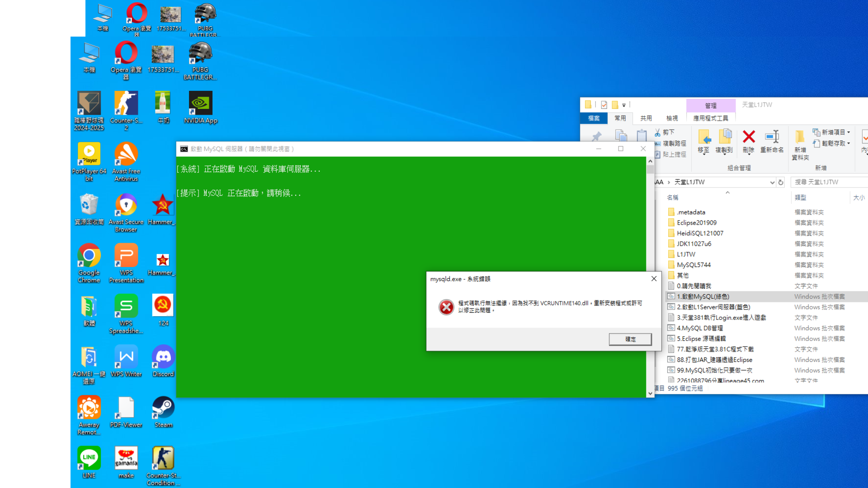Switch to the 應用程式工具 ribbon tab
The height and width of the screenshot is (488, 868).
(711, 118)
